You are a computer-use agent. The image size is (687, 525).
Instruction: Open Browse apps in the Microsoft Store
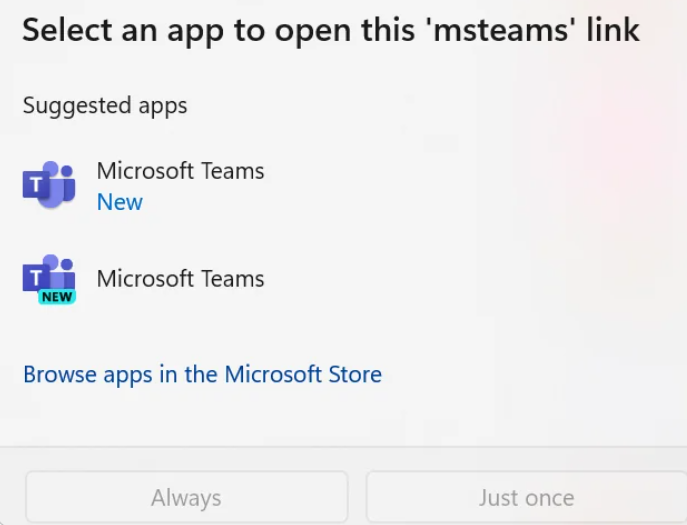(202, 374)
